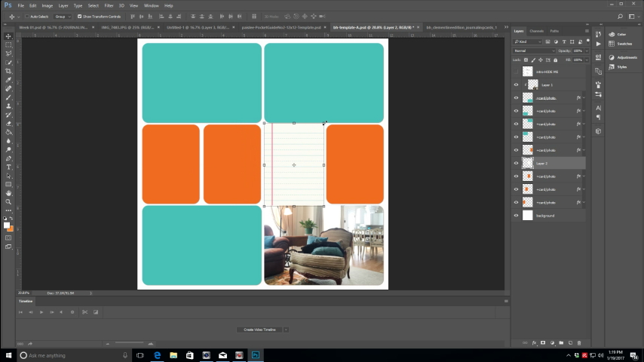Open the Window menu
This screenshot has height=362, width=644.
coord(151,6)
